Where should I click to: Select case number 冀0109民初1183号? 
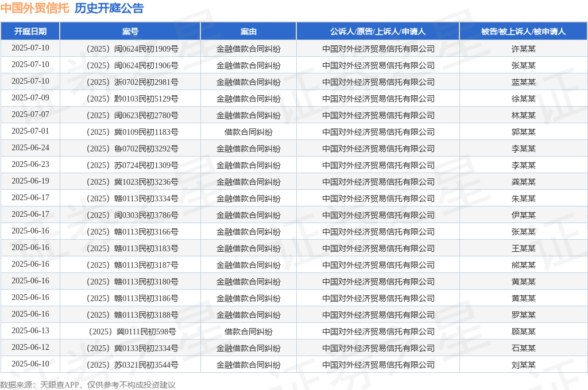point(146,132)
